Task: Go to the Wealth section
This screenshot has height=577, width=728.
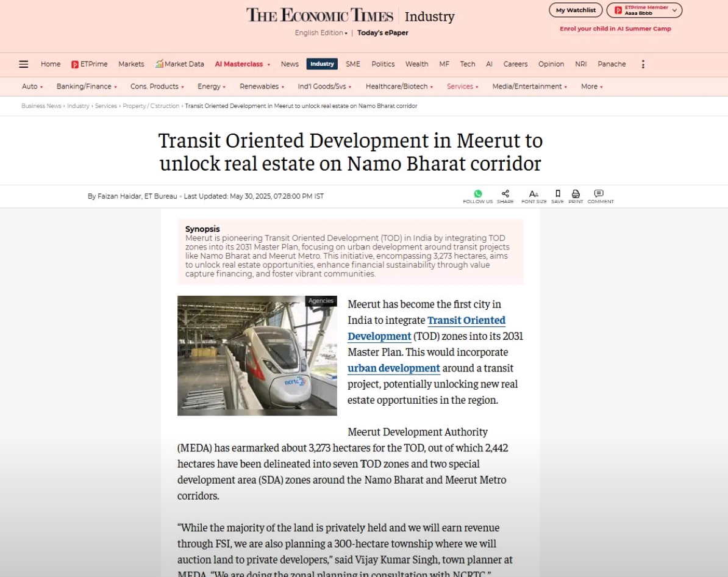Action: coord(416,64)
